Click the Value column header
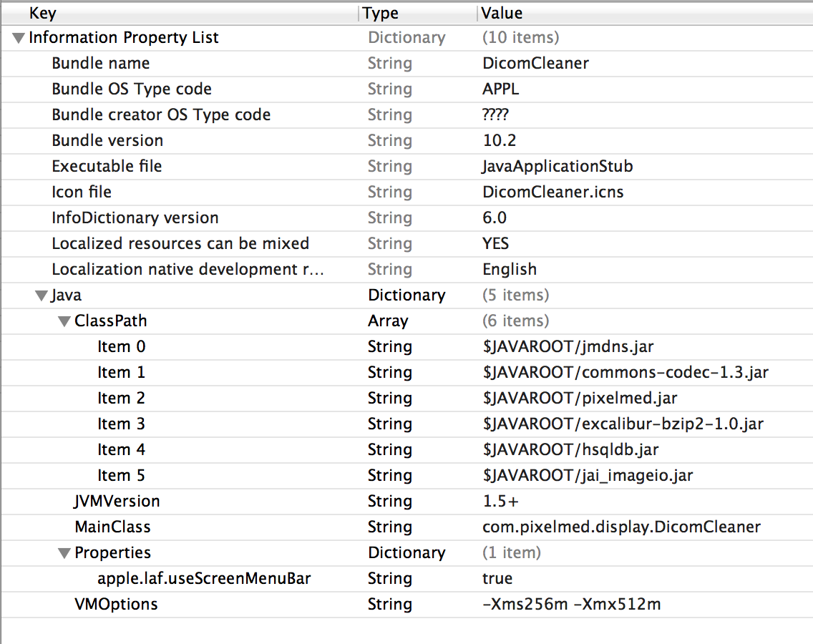The image size is (813, 644). coord(502,13)
